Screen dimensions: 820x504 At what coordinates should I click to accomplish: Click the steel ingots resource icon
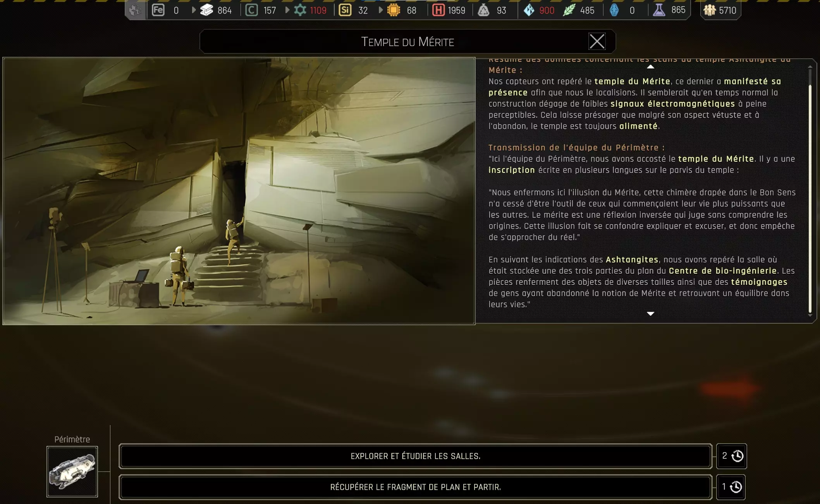pos(206,10)
